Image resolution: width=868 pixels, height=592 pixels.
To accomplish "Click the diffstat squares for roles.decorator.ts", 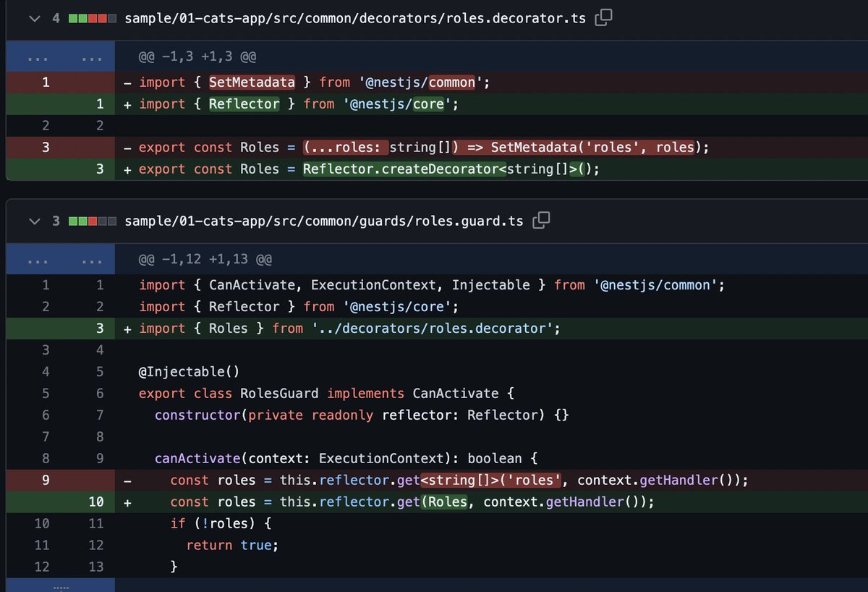I will click(92, 18).
